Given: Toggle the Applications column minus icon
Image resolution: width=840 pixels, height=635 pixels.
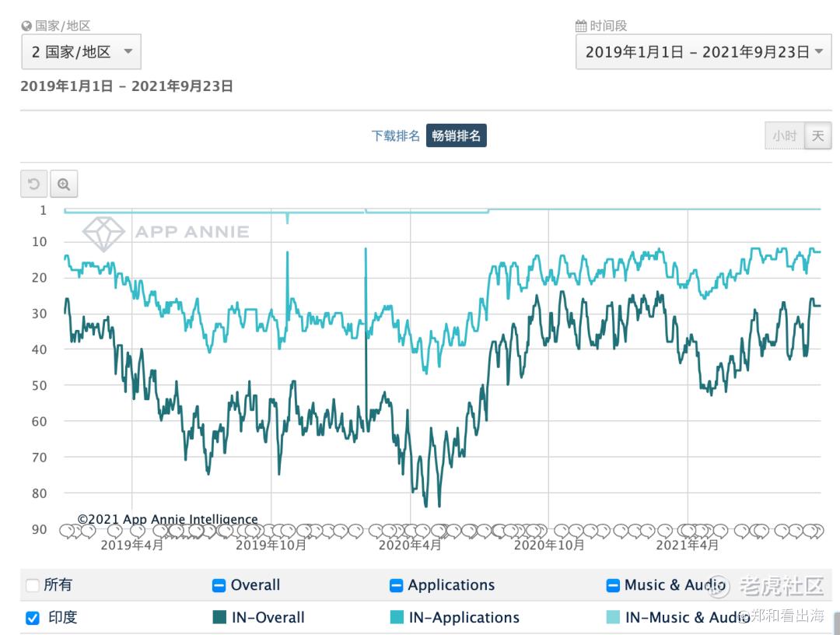Looking at the screenshot, I should pos(396,585).
